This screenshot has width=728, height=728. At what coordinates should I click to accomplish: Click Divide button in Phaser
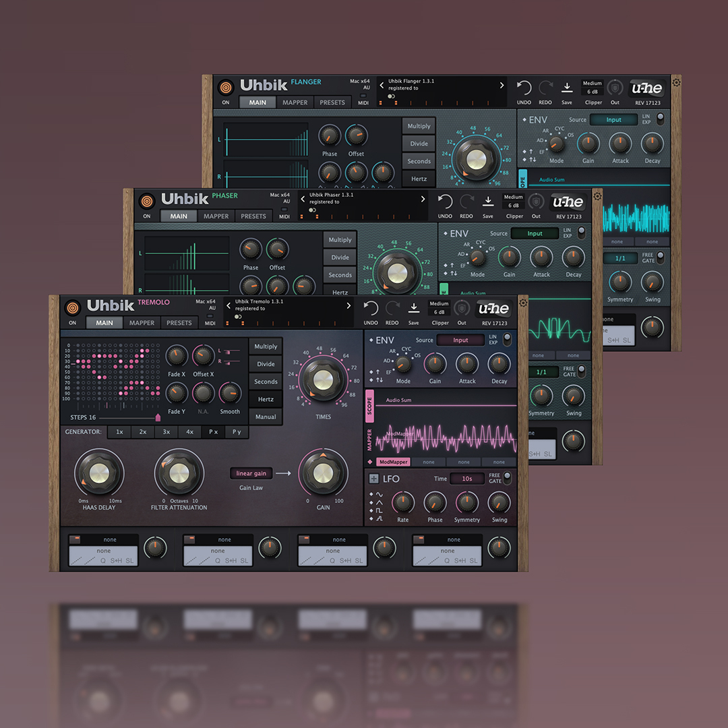coord(340,257)
